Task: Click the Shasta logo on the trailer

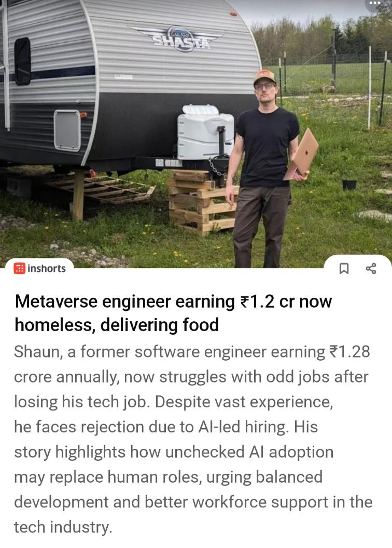Action: coord(180,38)
